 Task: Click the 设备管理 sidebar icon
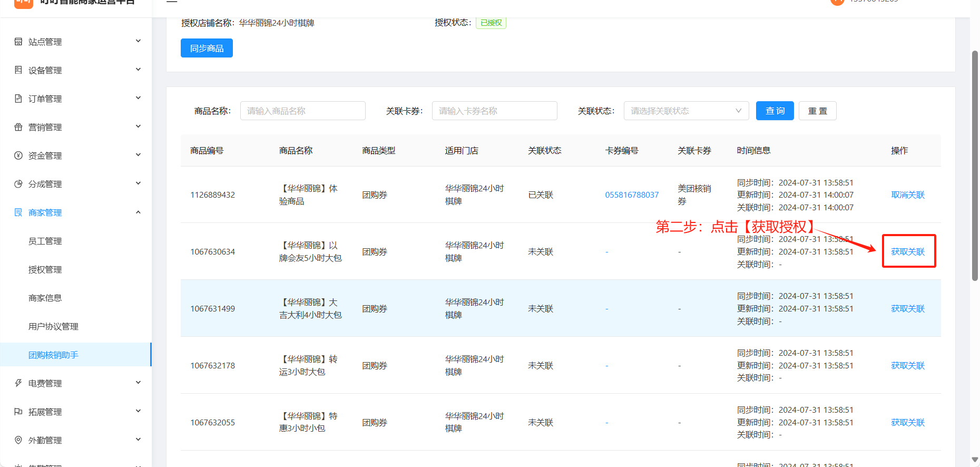[18, 70]
